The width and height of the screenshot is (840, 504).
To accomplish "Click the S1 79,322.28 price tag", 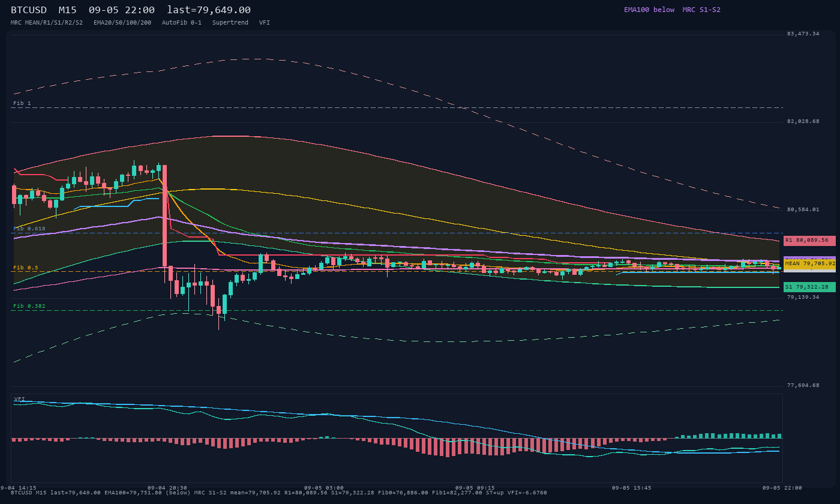I will (x=809, y=287).
